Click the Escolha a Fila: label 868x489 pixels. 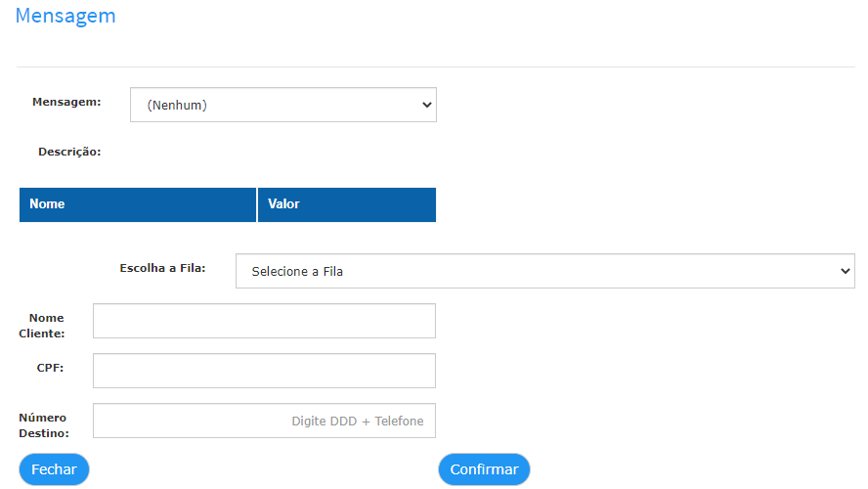162,268
